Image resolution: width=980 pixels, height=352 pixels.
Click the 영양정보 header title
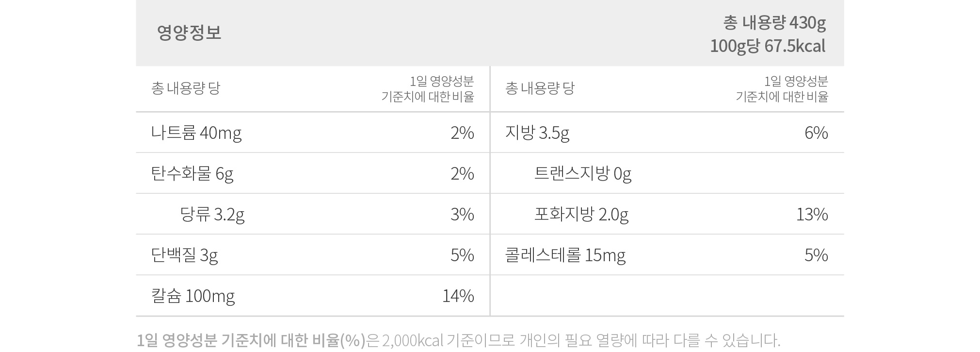coord(189,33)
